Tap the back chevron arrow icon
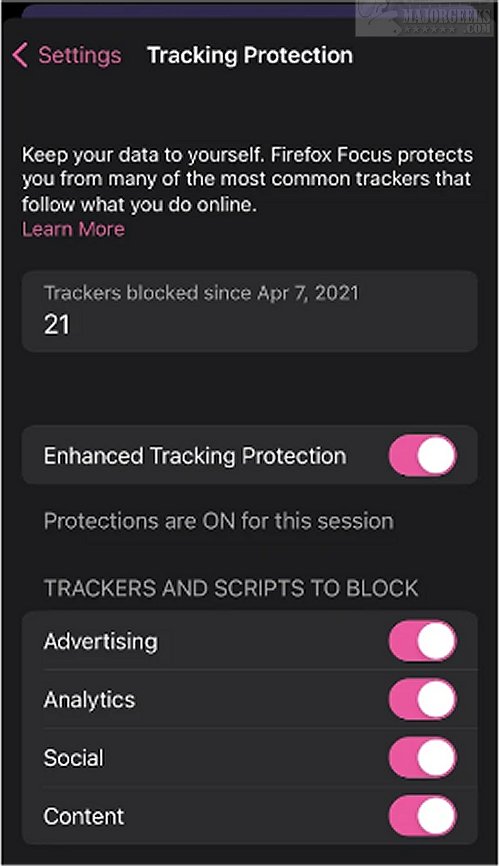The height and width of the screenshot is (866, 500). [x=20, y=55]
